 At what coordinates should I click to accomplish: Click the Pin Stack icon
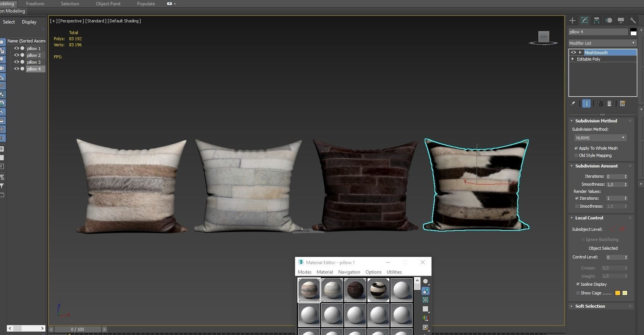(x=573, y=103)
